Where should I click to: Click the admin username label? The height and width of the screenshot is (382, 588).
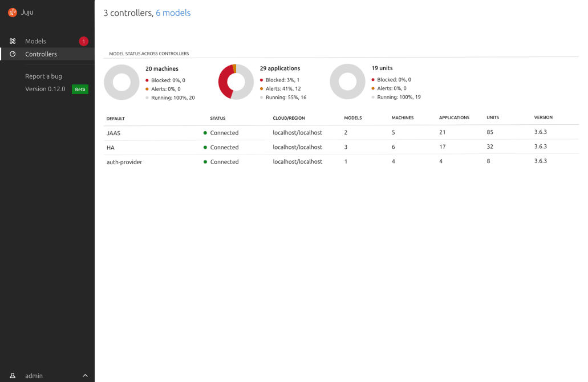pos(34,376)
